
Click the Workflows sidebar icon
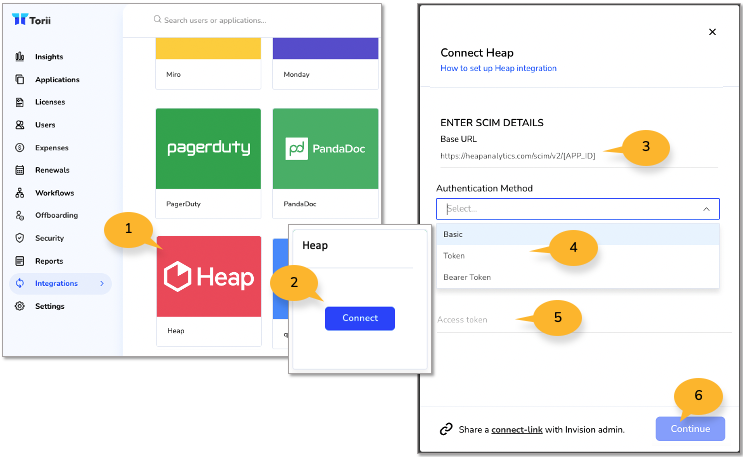point(19,192)
